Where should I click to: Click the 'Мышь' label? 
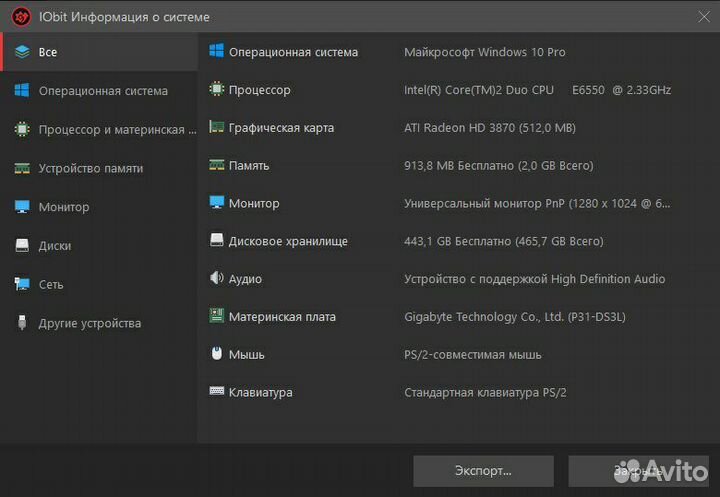[x=247, y=355]
